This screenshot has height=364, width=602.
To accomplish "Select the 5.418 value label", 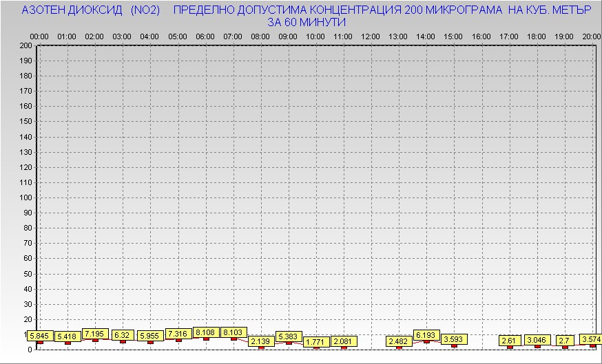I will (x=68, y=336).
